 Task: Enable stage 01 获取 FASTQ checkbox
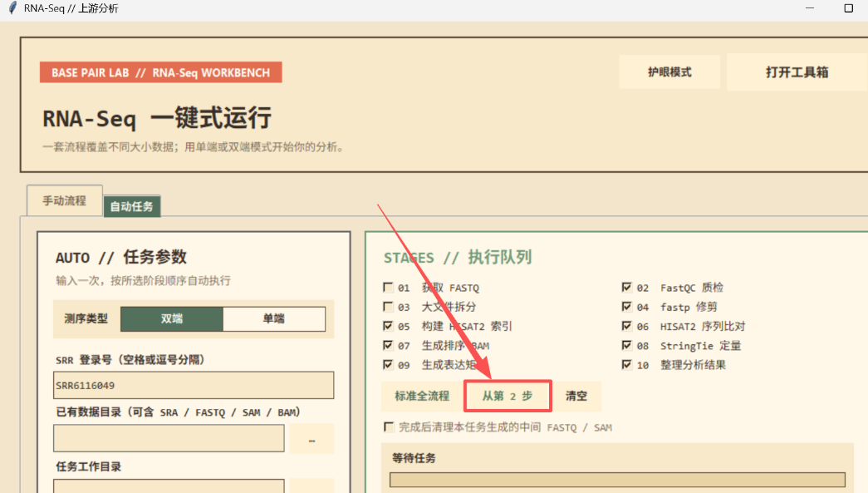pos(388,288)
